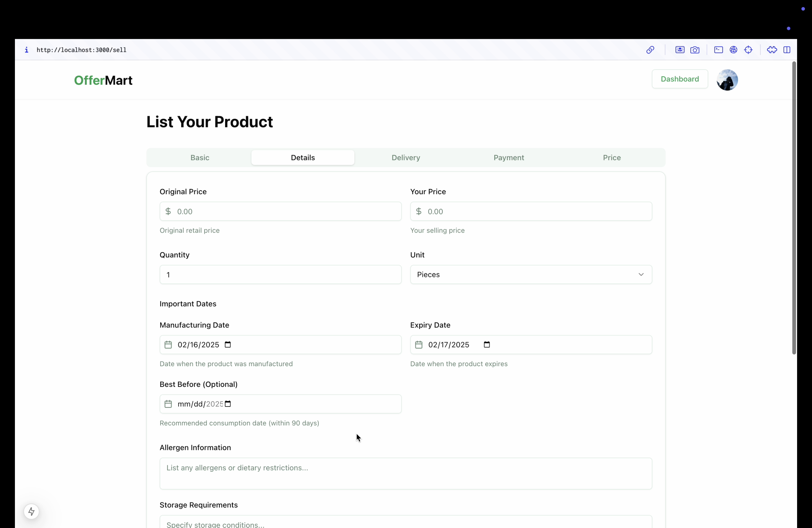812x528 pixels.
Task: Open the terminal console icon
Action: [718, 50]
